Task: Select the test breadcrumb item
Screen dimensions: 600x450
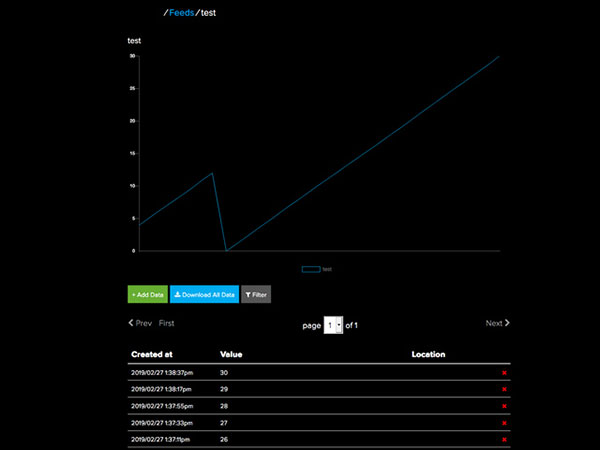Action: point(208,13)
